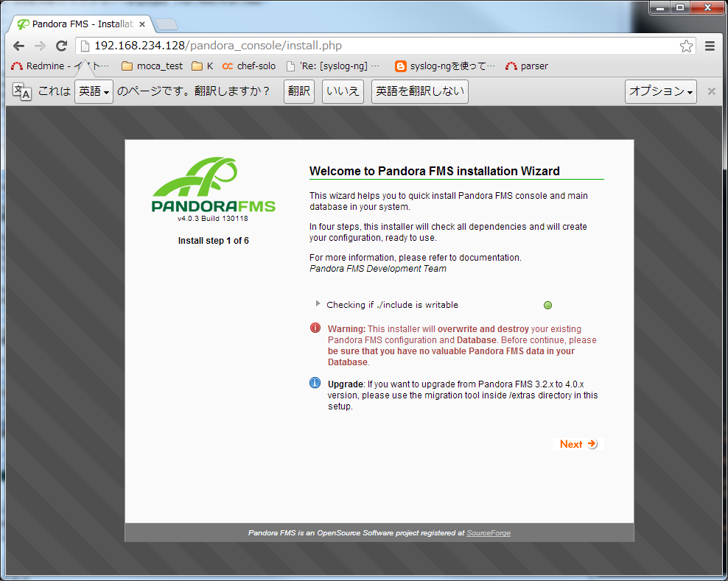
Task: Close the translation bar
Action: tap(711, 91)
